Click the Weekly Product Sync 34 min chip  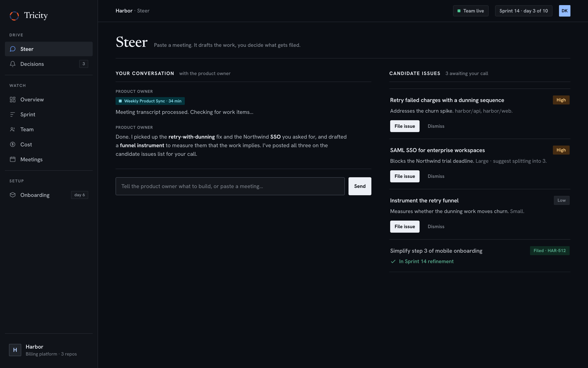(150, 101)
